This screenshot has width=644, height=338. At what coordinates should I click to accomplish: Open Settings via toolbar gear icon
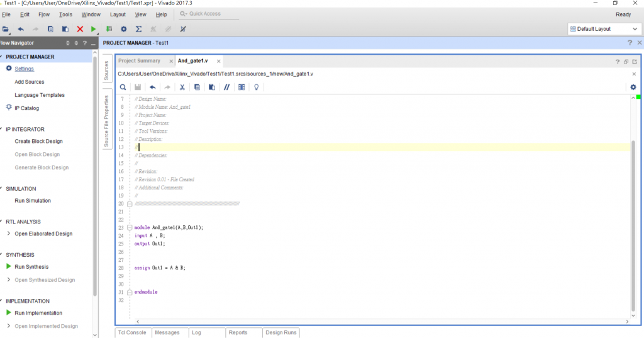(x=124, y=29)
